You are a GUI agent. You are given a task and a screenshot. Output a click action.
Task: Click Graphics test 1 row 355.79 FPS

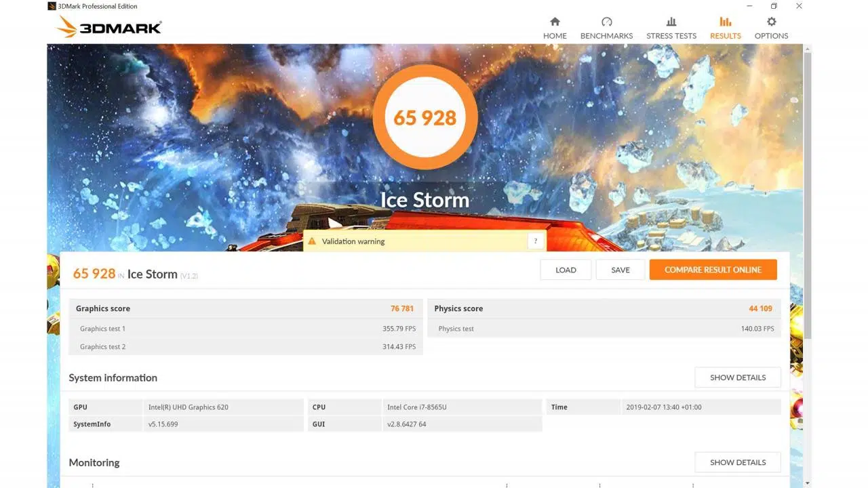pyautogui.click(x=246, y=329)
